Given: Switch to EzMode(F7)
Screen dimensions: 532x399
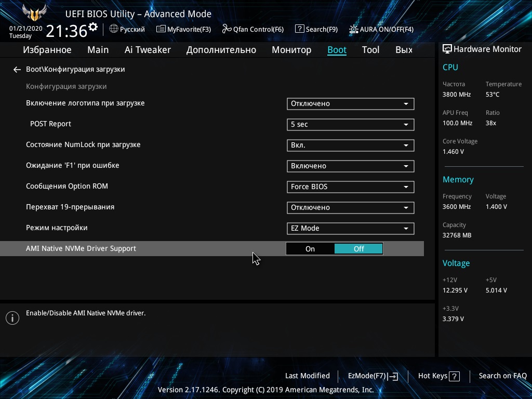Looking at the screenshot, I should pos(373,376).
